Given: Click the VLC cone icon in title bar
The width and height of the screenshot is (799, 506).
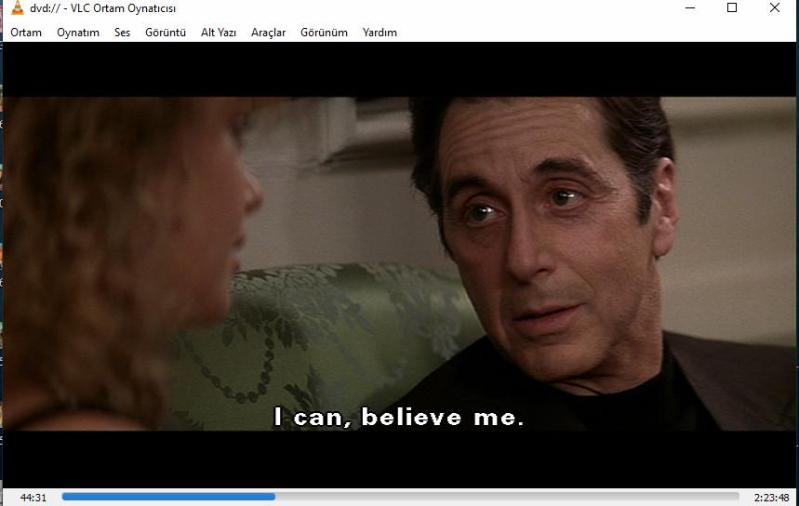Looking at the screenshot, I should (16, 8).
